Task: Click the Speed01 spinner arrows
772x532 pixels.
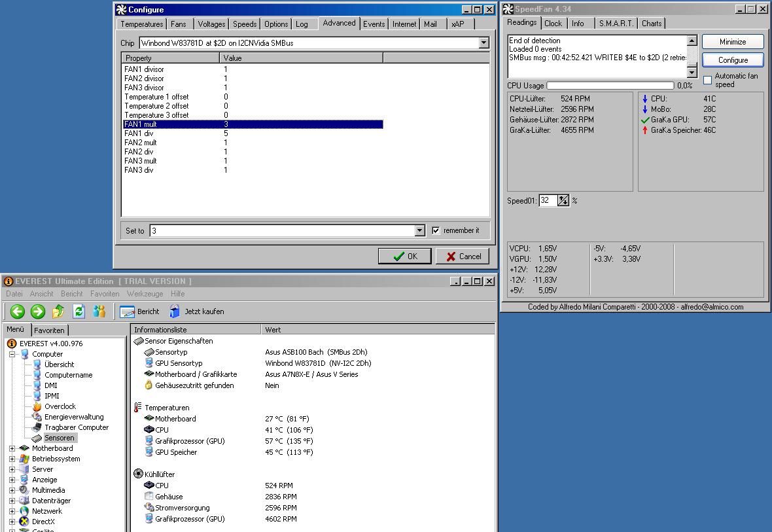Action: (563, 200)
